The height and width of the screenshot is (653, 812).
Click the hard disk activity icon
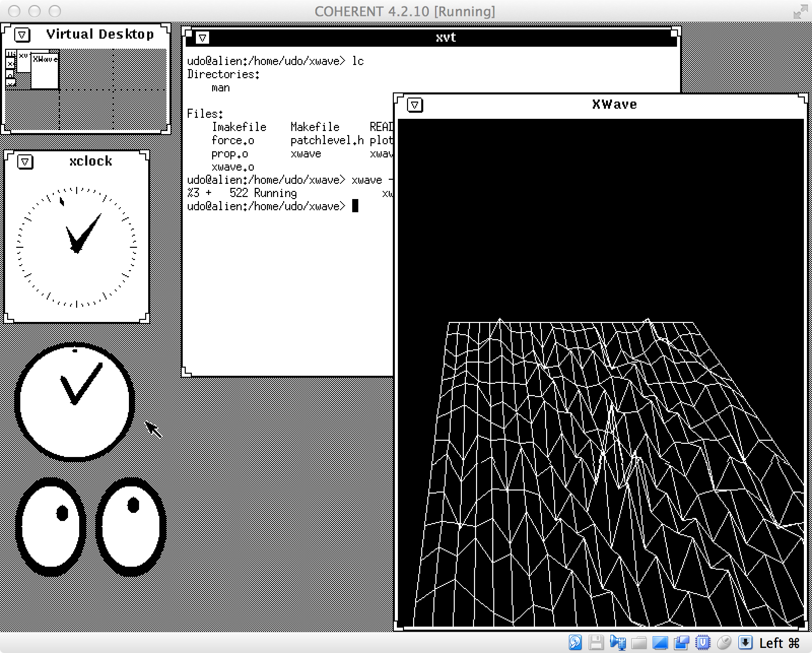(x=575, y=642)
